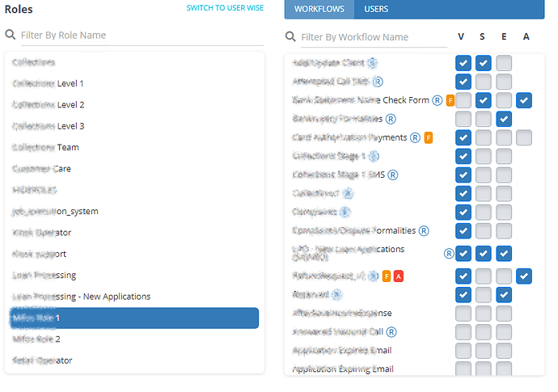Focus the Filter By Workflow Name field

[374, 37]
